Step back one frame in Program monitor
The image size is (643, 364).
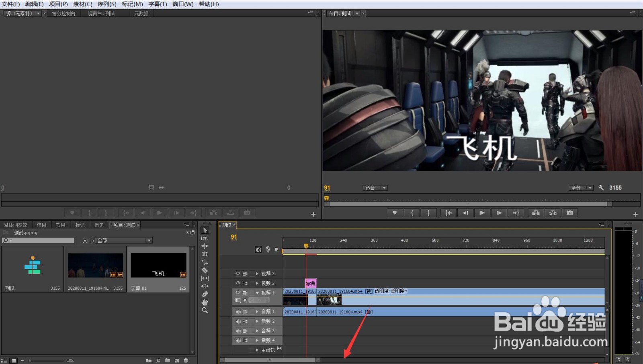pos(465,213)
